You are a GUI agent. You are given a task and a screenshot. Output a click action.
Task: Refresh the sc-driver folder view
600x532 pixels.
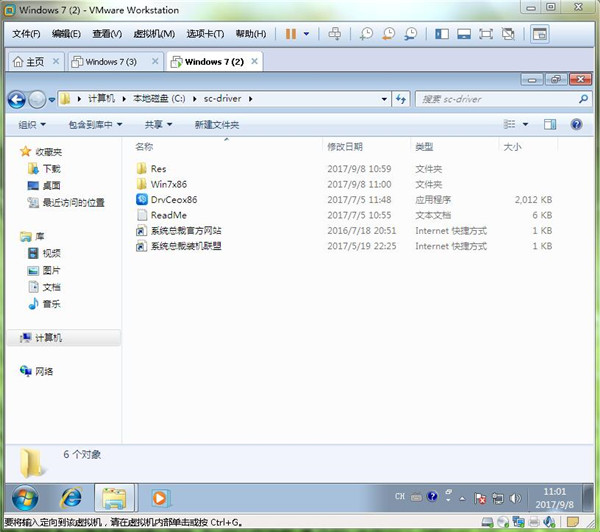tap(401, 99)
